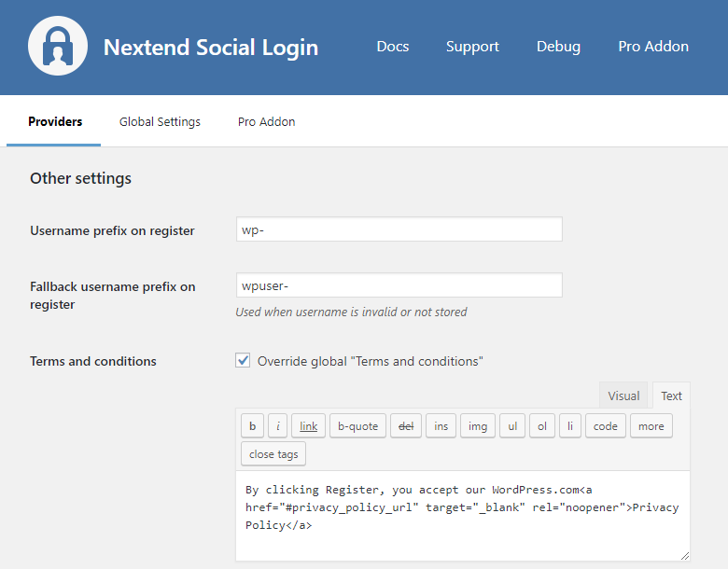Uncheck Override global Terms and conditions

243,361
